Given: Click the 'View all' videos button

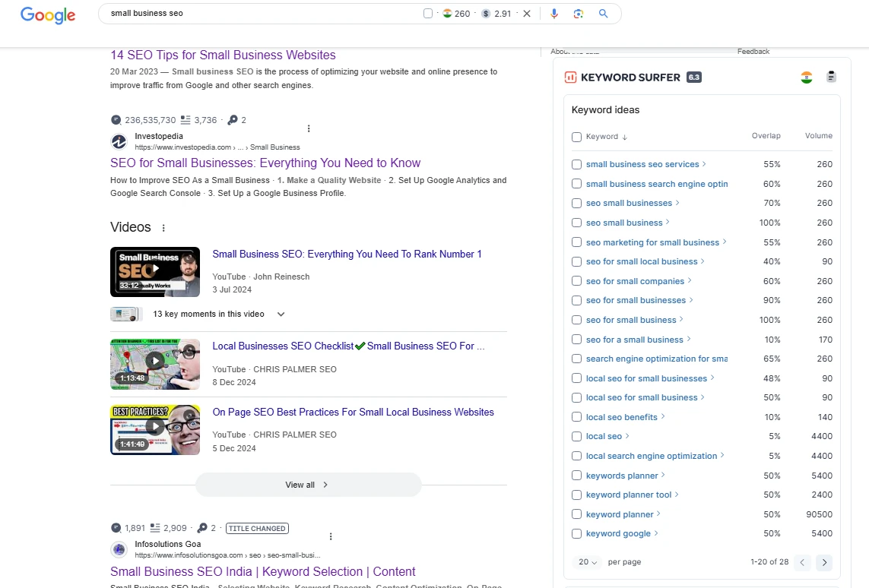Looking at the screenshot, I should click(308, 485).
